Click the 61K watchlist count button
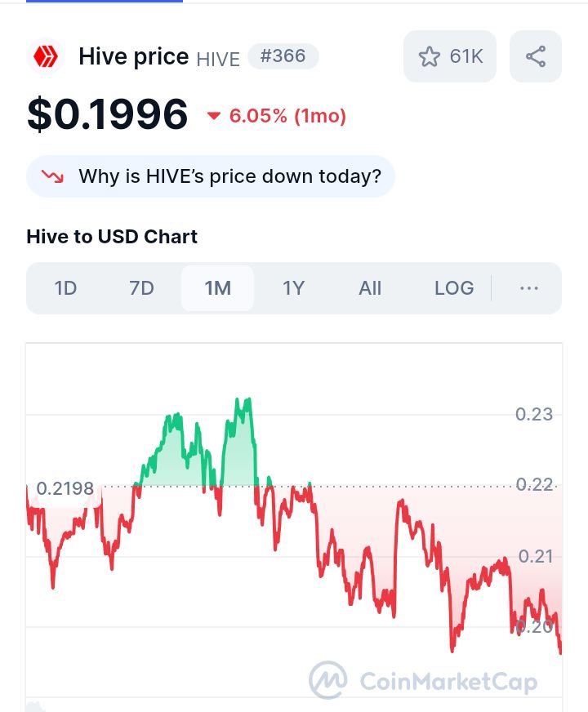 (x=450, y=56)
